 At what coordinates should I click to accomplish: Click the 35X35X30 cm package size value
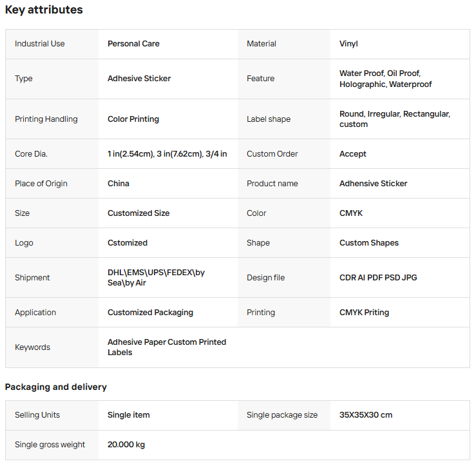(x=366, y=415)
